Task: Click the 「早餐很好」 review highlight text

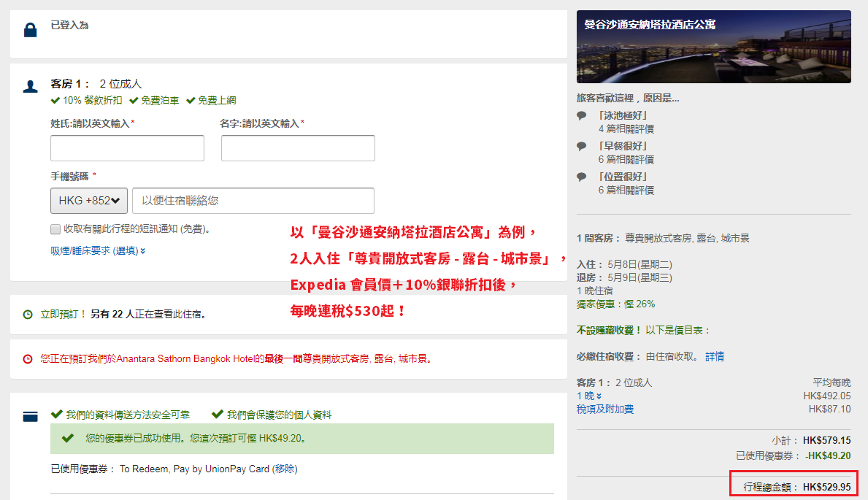Action: [x=623, y=146]
